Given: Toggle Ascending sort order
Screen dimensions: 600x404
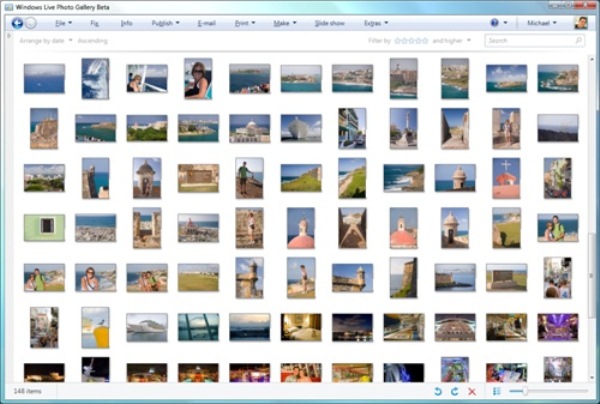Looking at the screenshot, I should pyautogui.click(x=93, y=41).
